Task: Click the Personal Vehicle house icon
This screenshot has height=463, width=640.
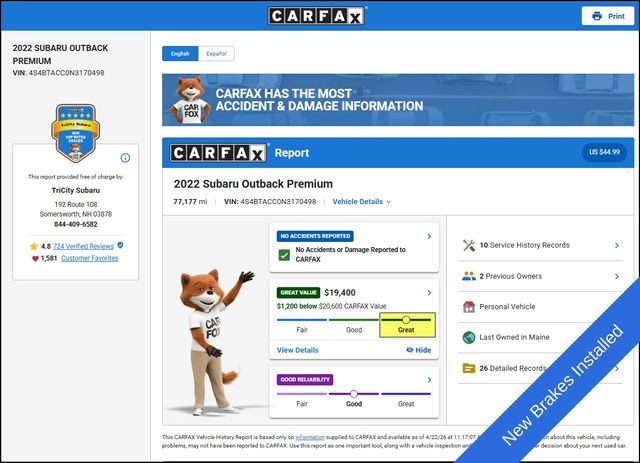Action: 469,307
